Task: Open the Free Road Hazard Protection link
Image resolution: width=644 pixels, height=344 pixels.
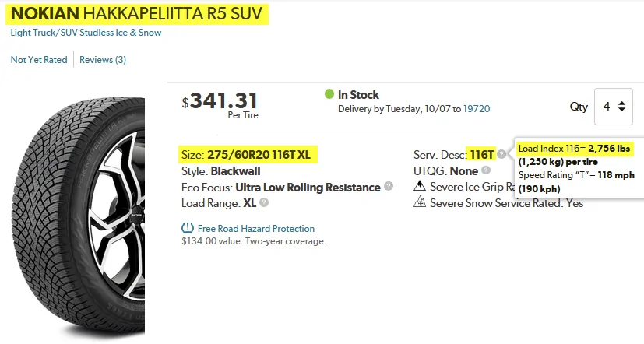Action: click(255, 229)
